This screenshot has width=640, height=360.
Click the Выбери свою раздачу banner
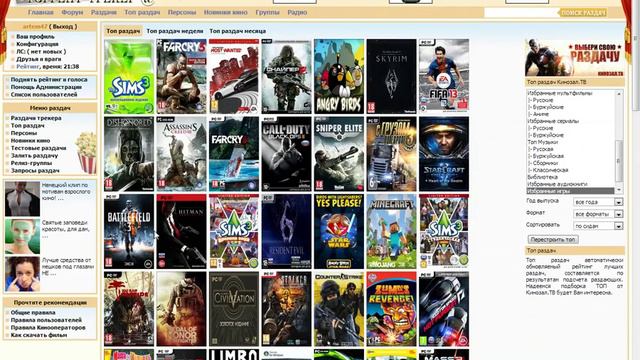pyautogui.click(x=575, y=58)
